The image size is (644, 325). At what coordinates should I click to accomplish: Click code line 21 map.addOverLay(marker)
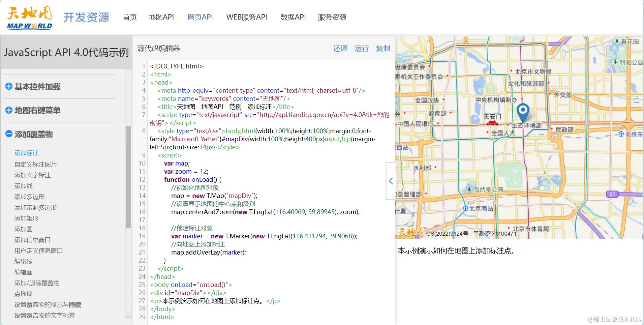coord(209,253)
